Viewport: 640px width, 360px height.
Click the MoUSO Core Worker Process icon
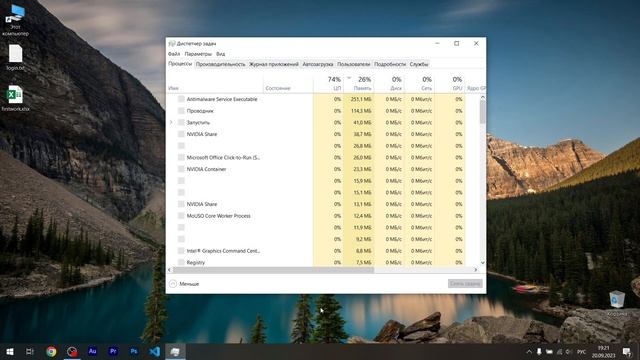pyautogui.click(x=181, y=216)
